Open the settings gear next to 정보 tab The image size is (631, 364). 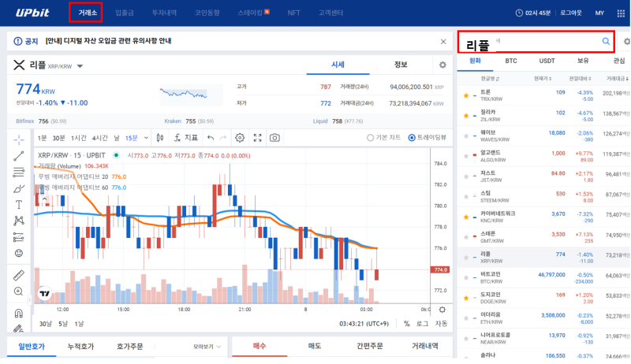click(442, 65)
